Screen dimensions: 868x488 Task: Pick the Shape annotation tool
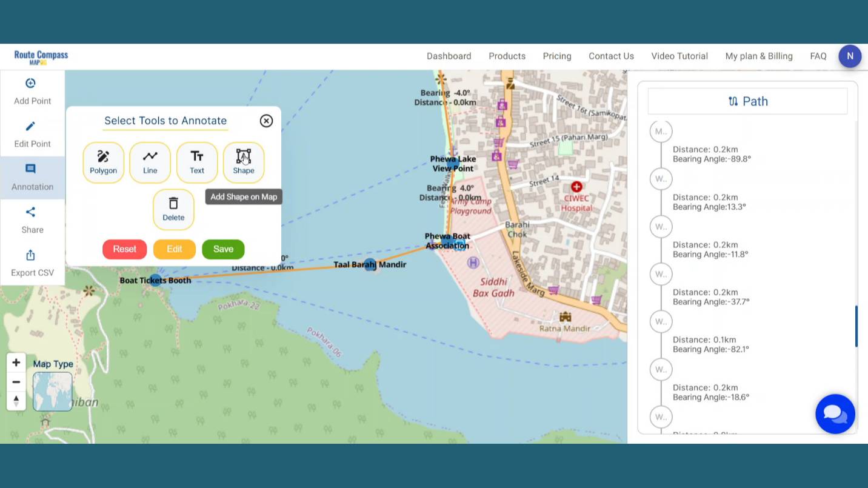point(244,162)
